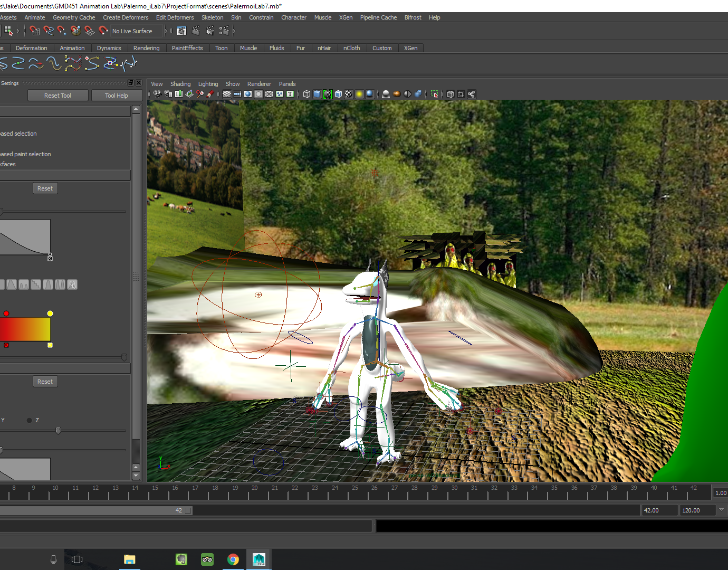Image resolution: width=728 pixels, height=570 pixels.
Task: Toggle Textured display checker-ball button
Action: click(349, 94)
